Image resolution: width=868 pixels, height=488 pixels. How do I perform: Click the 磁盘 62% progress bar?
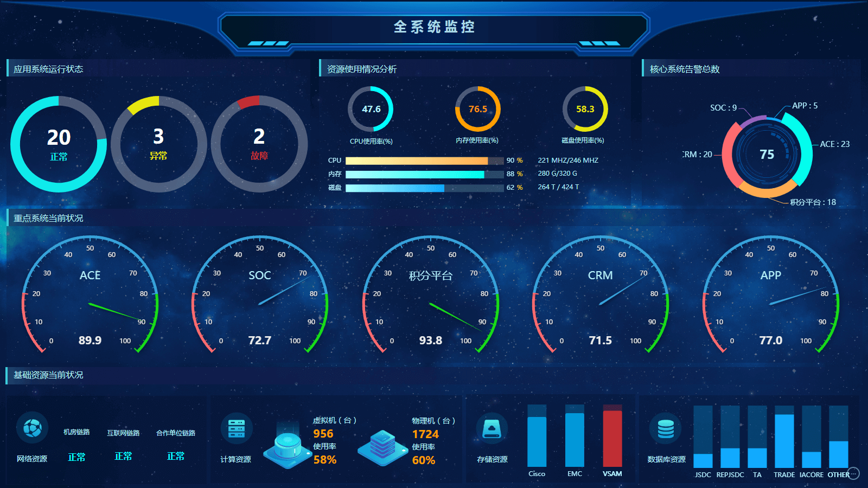click(x=424, y=188)
